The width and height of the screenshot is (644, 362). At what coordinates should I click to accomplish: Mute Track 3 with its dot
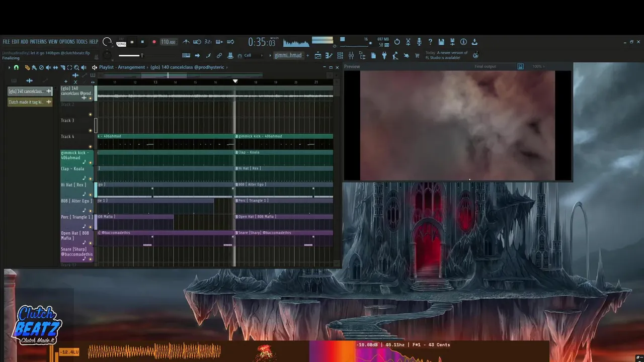coord(91,130)
